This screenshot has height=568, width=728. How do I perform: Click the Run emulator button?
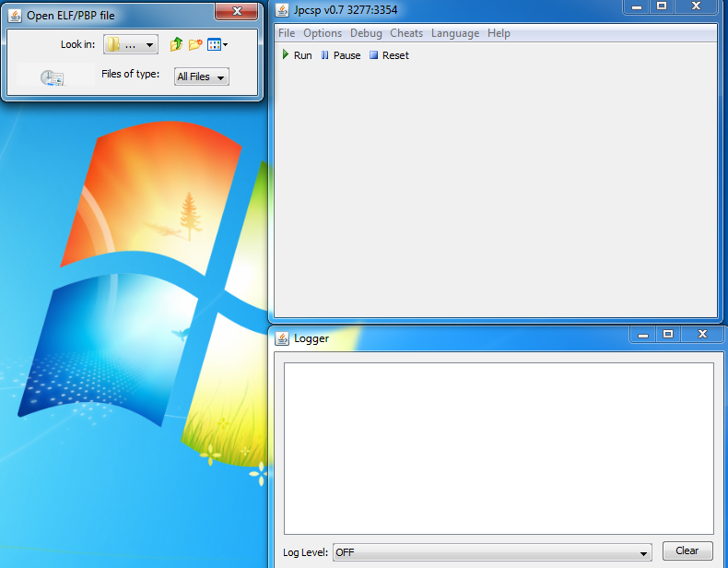coord(297,55)
